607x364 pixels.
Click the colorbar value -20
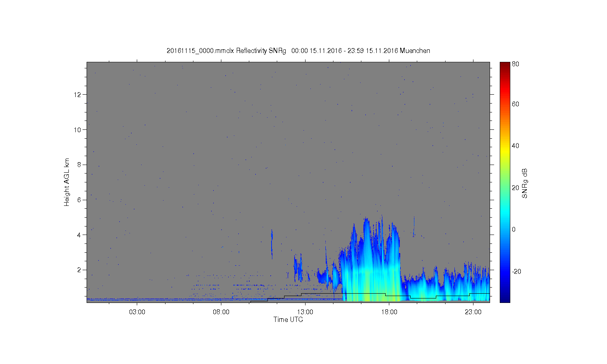click(516, 271)
